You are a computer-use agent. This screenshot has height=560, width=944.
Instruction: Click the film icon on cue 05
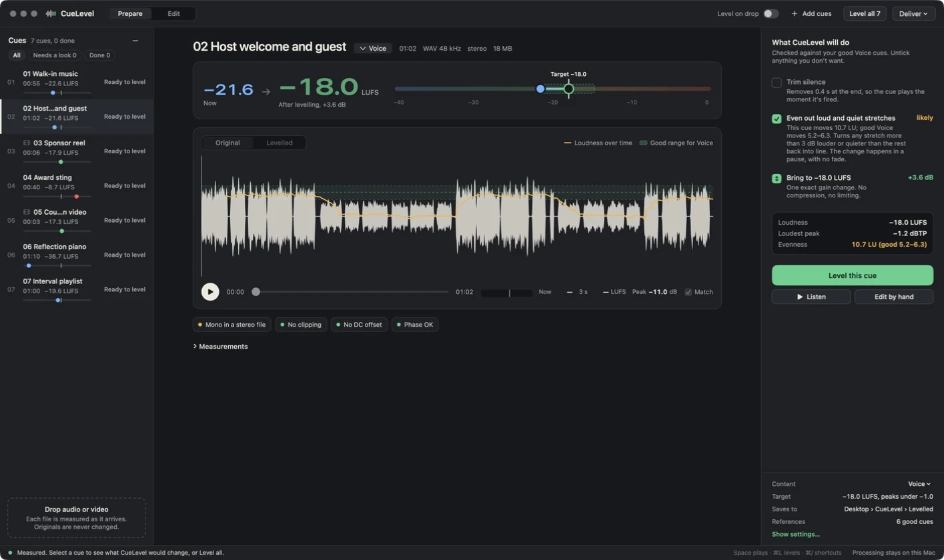point(27,212)
